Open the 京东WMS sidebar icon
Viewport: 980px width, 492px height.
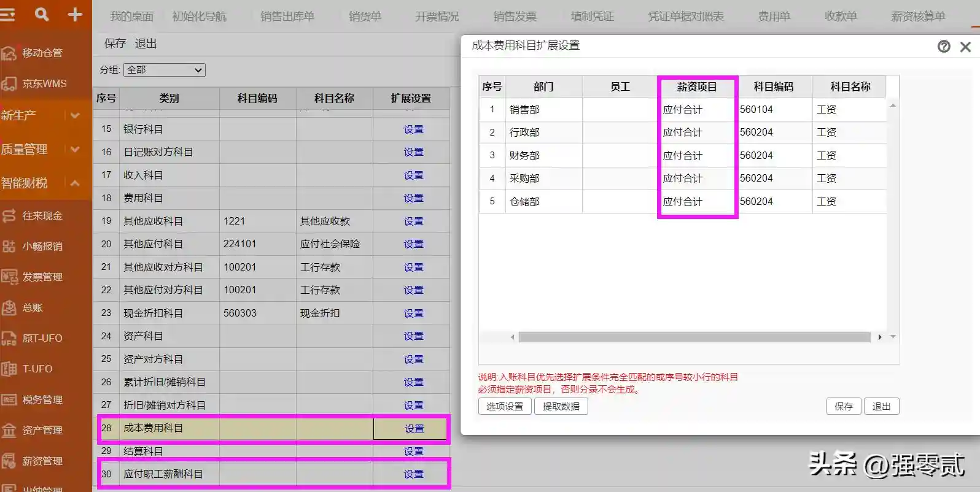pyautogui.click(x=9, y=84)
